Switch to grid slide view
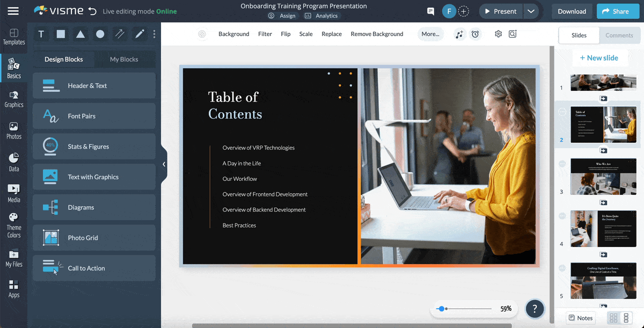 (613, 318)
